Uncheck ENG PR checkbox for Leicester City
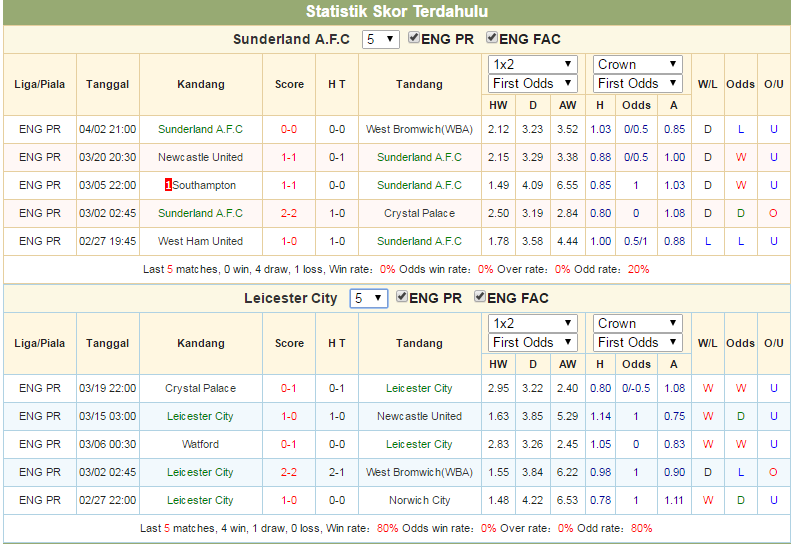Image resolution: width=795 pixels, height=544 pixels. 402,297
